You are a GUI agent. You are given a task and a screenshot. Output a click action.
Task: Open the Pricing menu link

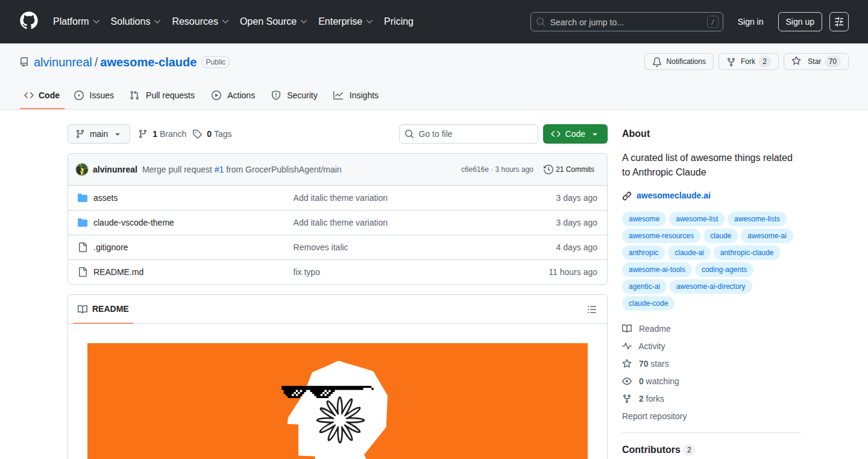(398, 22)
